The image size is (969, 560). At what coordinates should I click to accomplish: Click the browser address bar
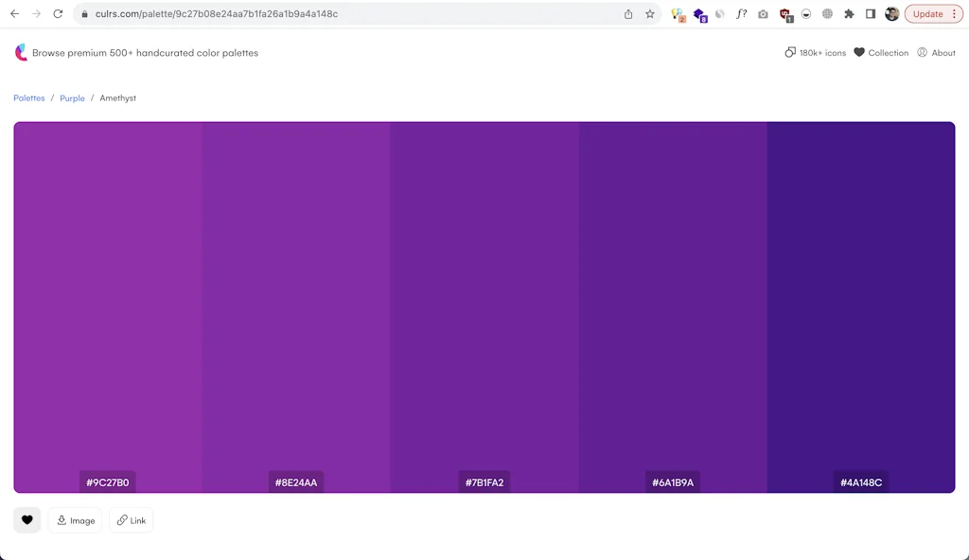point(284,13)
